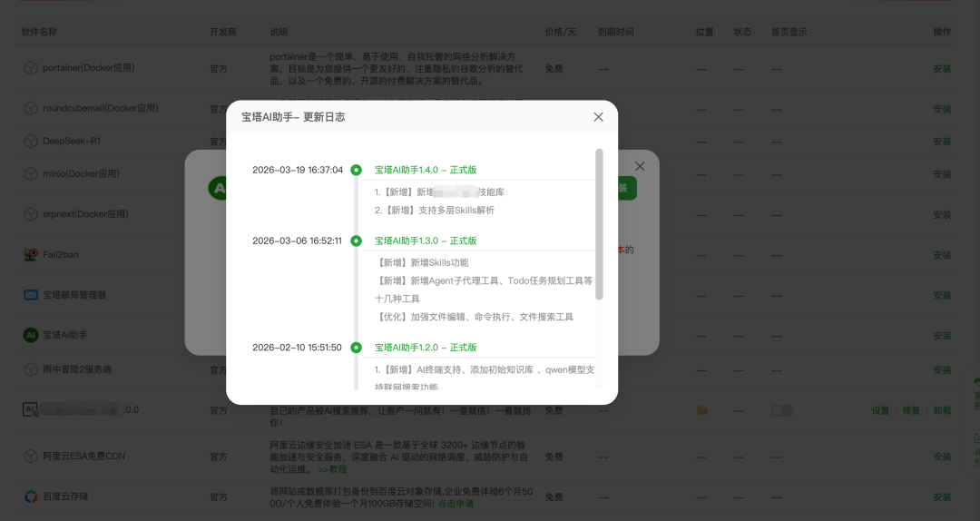Install 阿里云ESA免费CDN

942,457
